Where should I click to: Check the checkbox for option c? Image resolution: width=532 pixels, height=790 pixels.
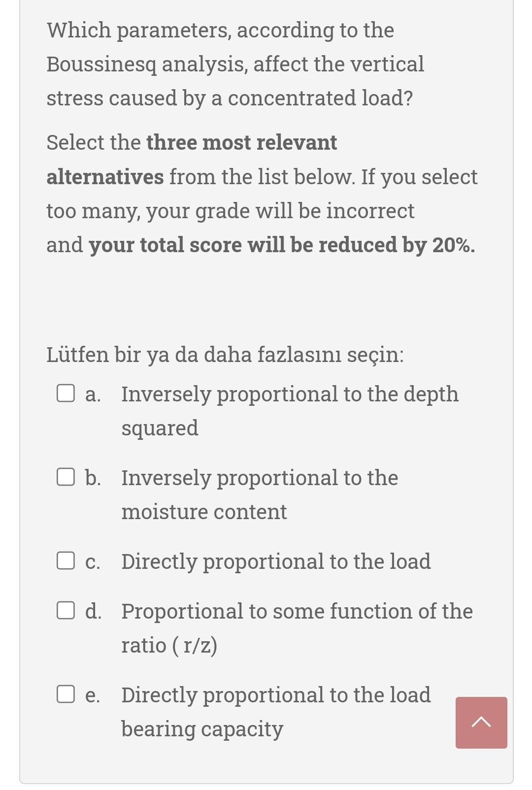(x=66, y=560)
